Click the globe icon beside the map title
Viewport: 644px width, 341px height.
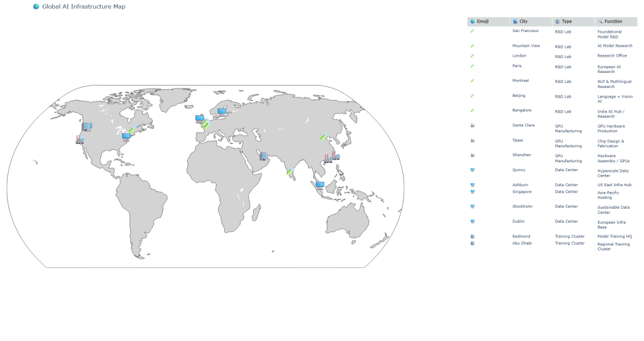pyautogui.click(x=36, y=6)
